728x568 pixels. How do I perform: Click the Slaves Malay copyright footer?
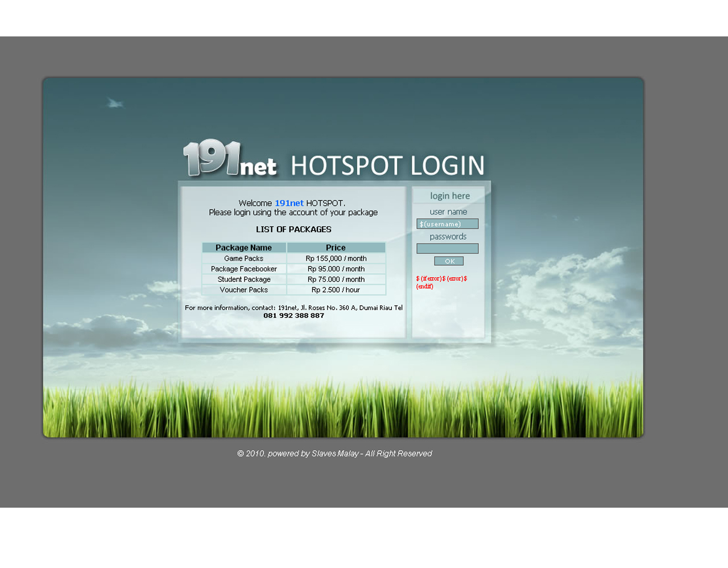(x=334, y=454)
